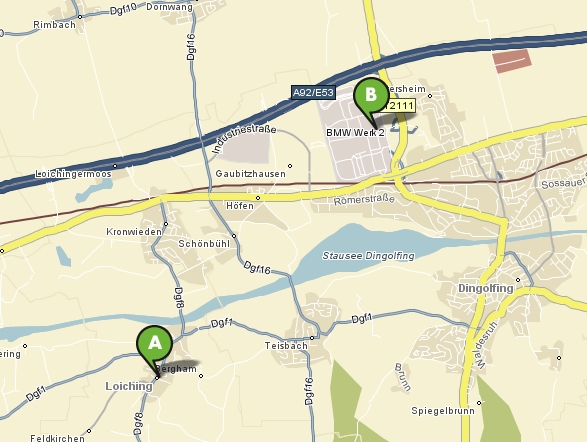Viewport: 587px width, 442px height.
Task: Select the Schönbühl place label
Action: [204, 244]
